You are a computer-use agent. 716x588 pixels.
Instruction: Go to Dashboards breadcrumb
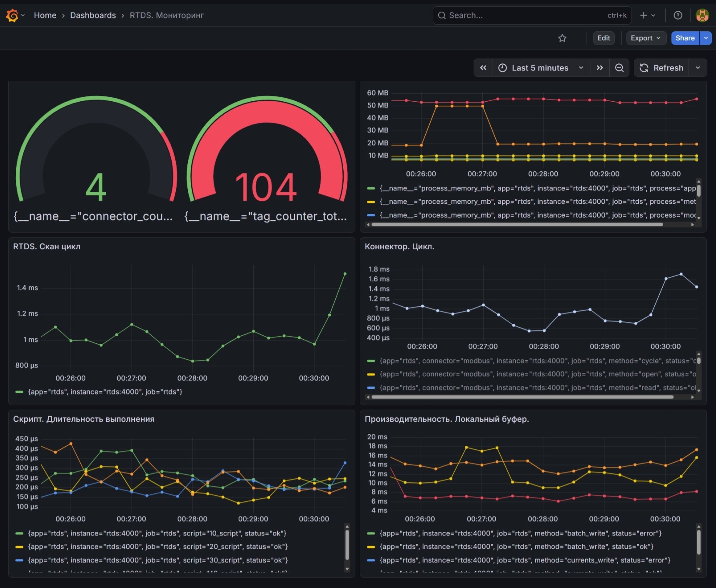[93, 15]
